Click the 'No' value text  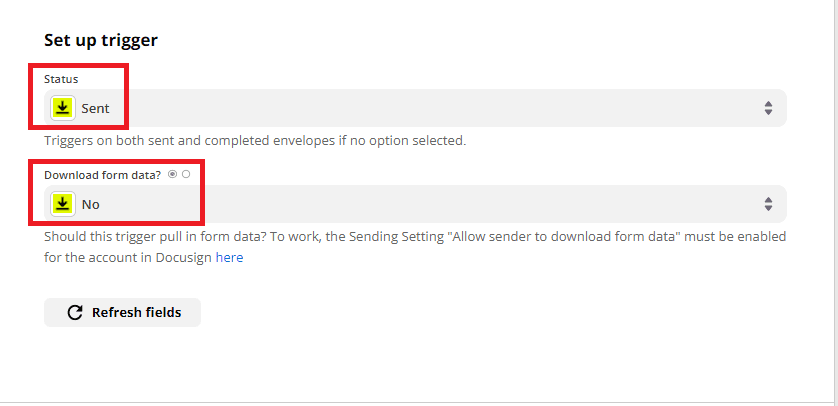[91, 204]
